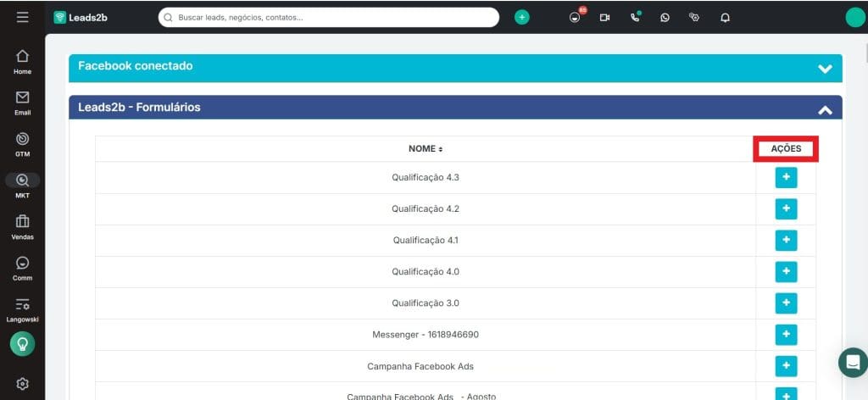Select the Qualificação 4.1 row name
Image resolution: width=868 pixels, height=400 pixels.
[x=426, y=241]
